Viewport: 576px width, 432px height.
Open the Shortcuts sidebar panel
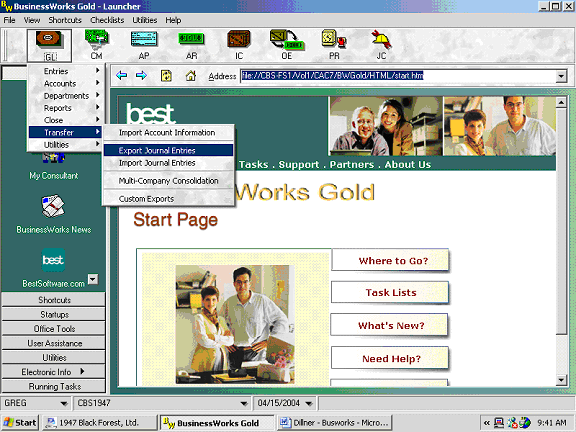[x=54, y=300]
